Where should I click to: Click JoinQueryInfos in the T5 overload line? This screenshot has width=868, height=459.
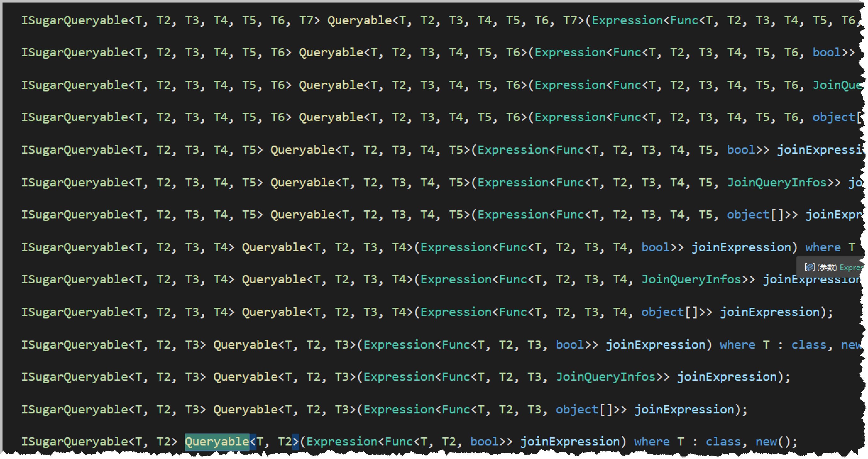click(777, 182)
